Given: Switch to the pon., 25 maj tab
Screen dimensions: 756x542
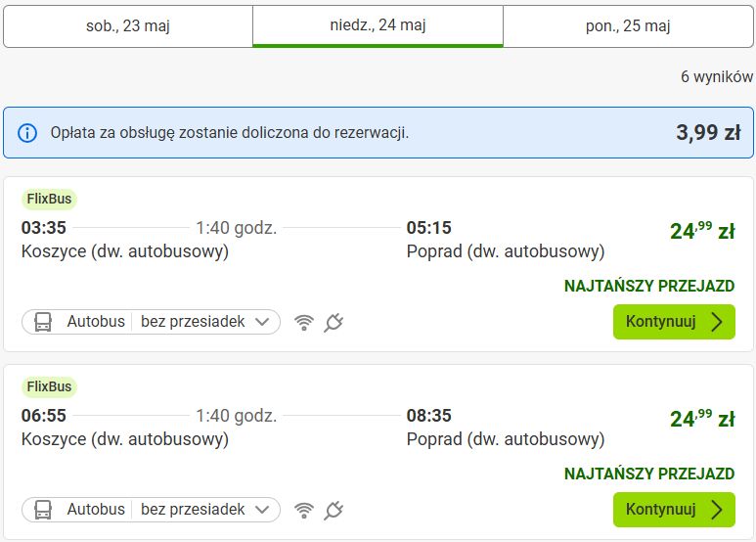Looking at the screenshot, I should (x=628, y=26).
